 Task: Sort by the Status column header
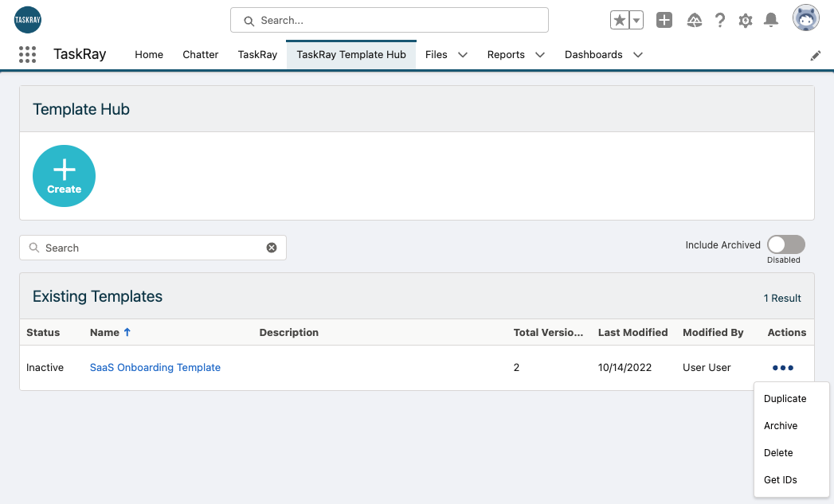43,332
